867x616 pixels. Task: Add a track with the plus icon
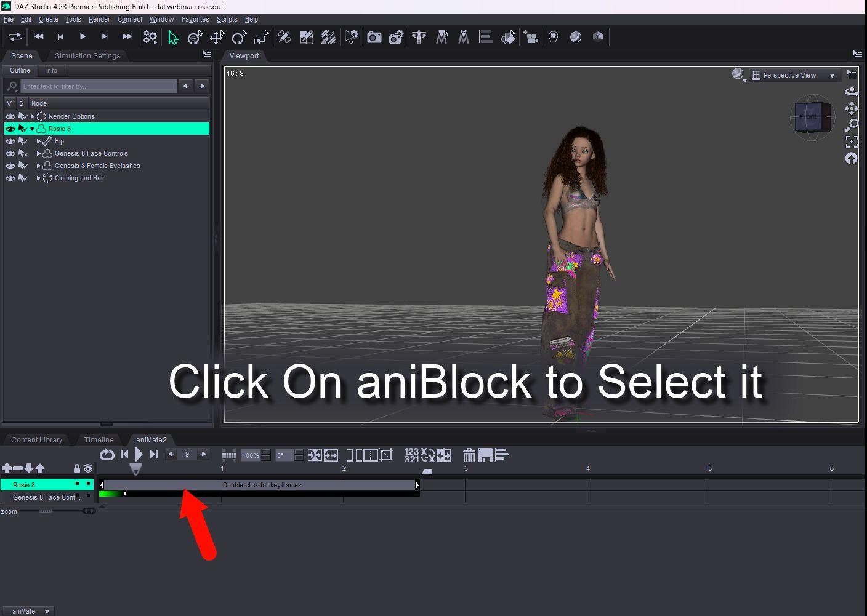pos(7,469)
